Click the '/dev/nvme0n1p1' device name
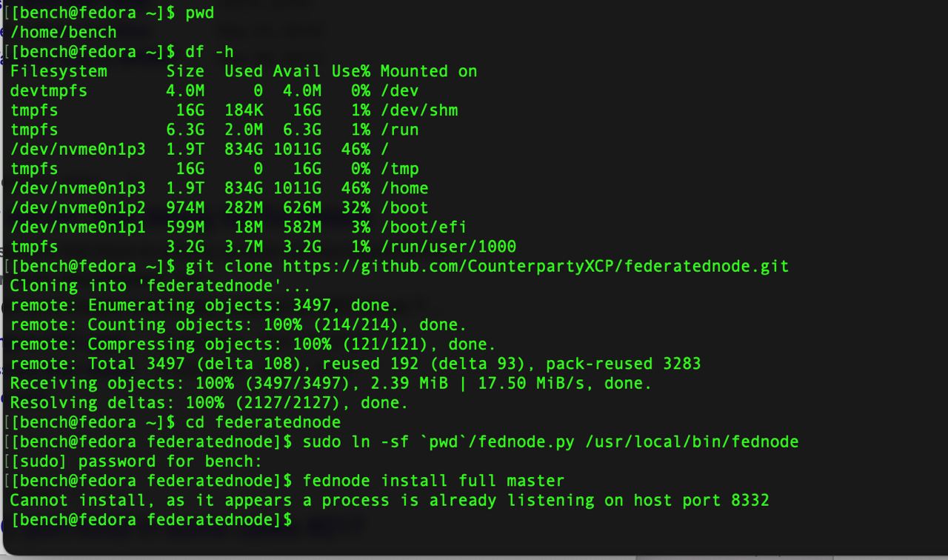The height and width of the screenshot is (560, 948). pos(78,227)
